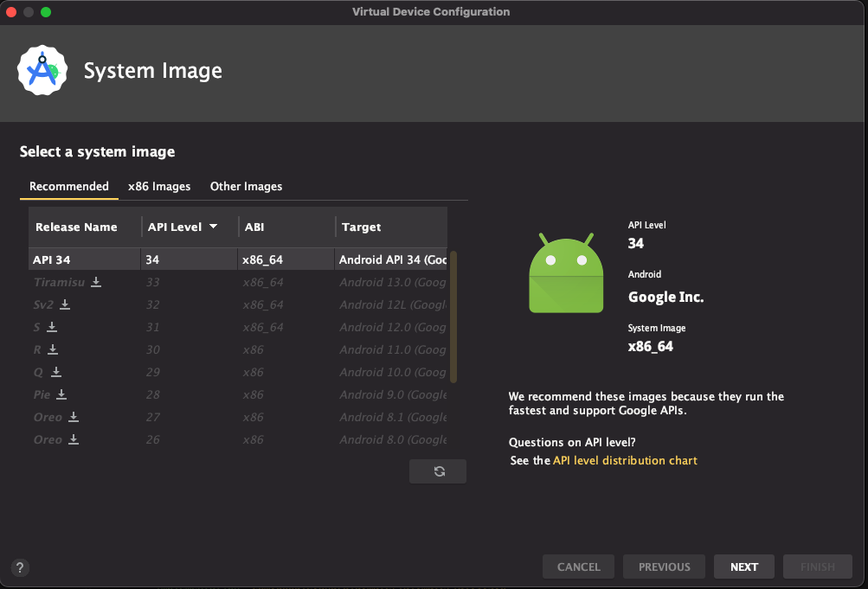Viewport: 868px width, 589px height.
Task: Download the R system image
Action: click(53, 349)
